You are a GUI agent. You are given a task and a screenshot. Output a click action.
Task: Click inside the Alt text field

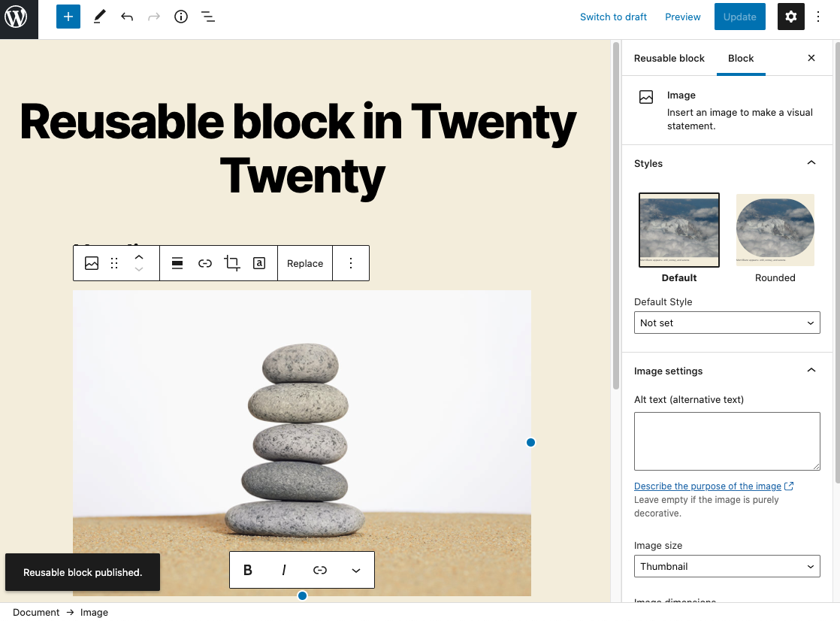[x=727, y=441]
